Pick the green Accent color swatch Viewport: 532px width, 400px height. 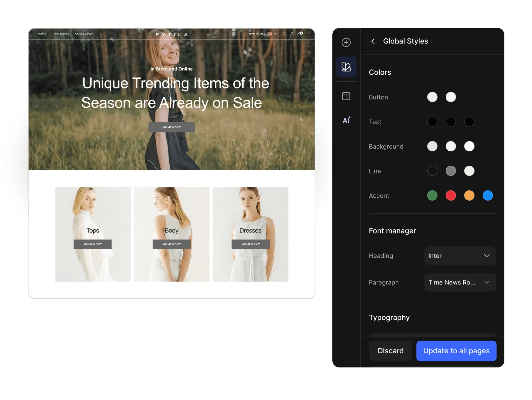[x=432, y=196]
